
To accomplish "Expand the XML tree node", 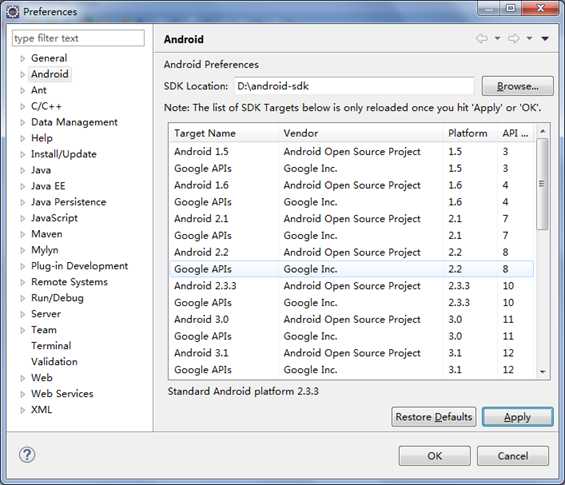I will coord(23,410).
